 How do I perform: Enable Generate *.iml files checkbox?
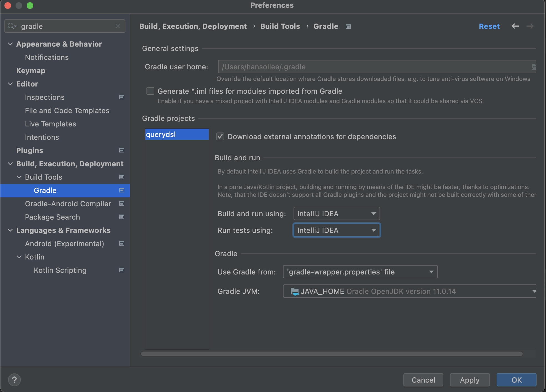click(x=150, y=91)
